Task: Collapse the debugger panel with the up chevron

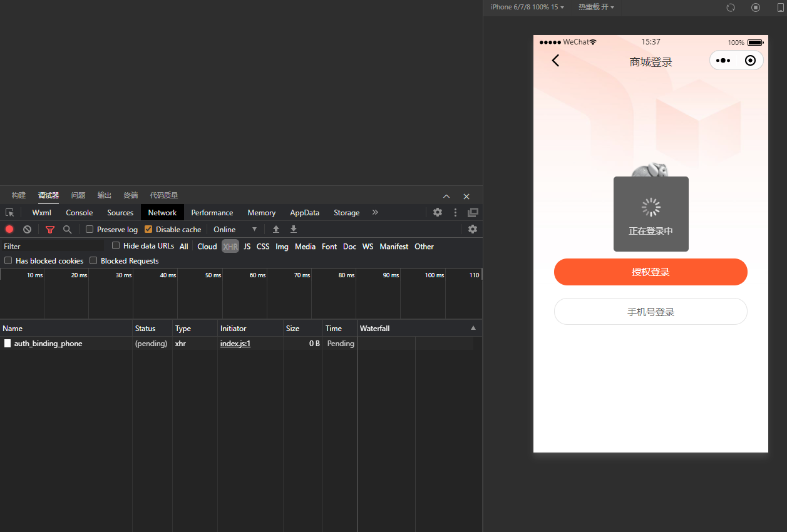Action: [x=446, y=196]
